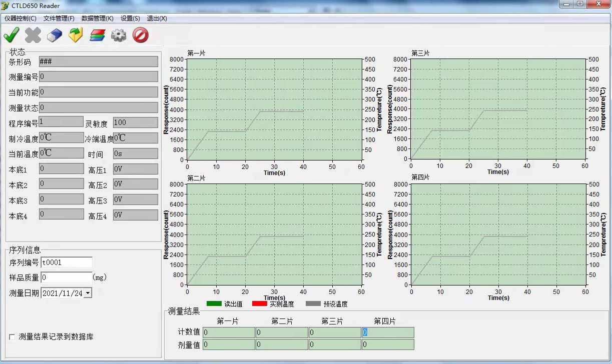Click the 序列信息 group label

(x=25, y=250)
